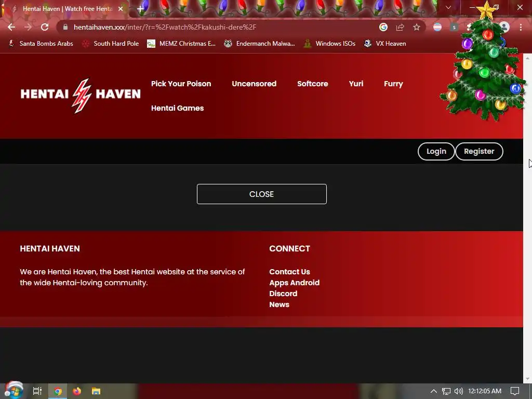This screenshot has width=532, height=399.
Task: Launch Firefox from the taskbar
Action: pos(77,391)
